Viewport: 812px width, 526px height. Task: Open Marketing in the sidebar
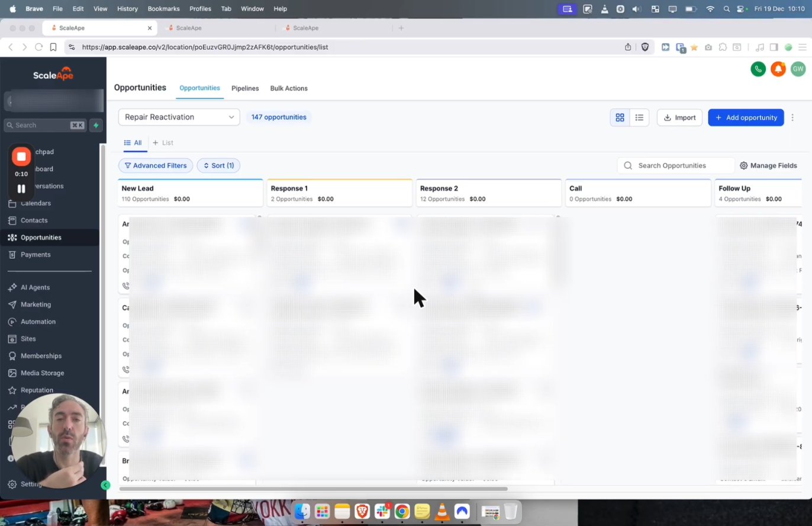36,304
